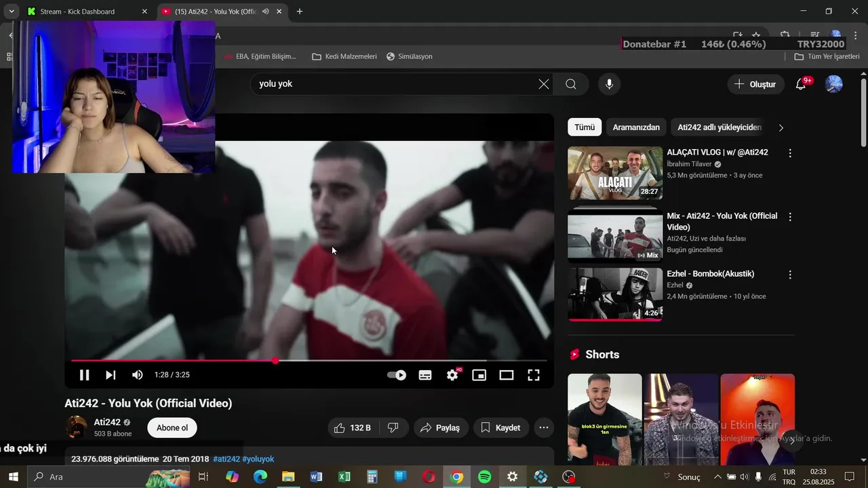This screenshot has height=488, width=868.
Task: Close the Ati242 YouTube tab
Action: pyautogui.click(x=279, y=12)
